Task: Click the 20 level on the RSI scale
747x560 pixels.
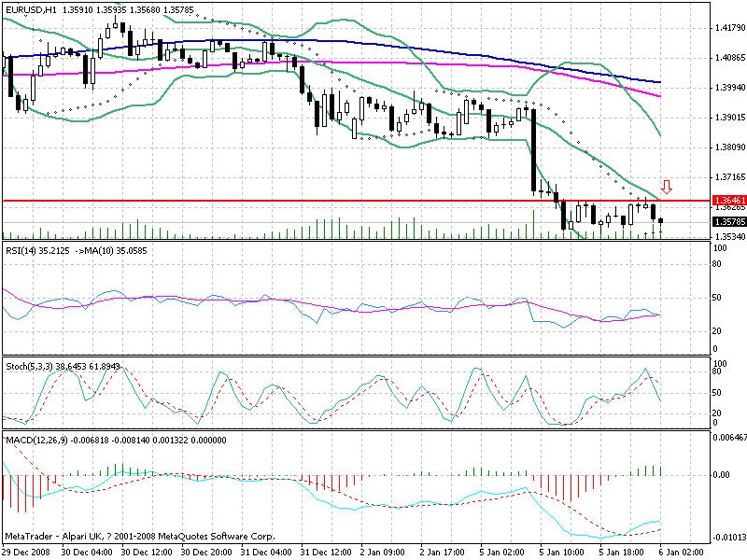Action: click(x=717, y=331)
